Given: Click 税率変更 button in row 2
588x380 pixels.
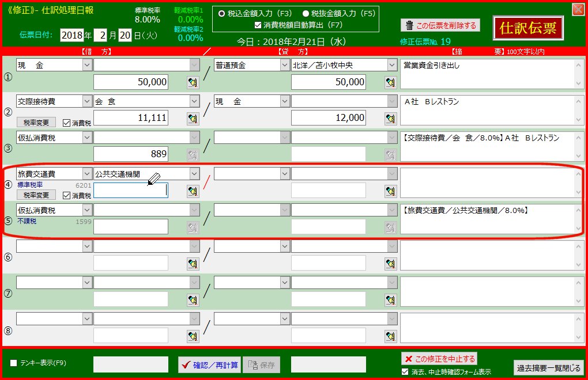Looking at the screenshot, I should click(x=36, y=123).
